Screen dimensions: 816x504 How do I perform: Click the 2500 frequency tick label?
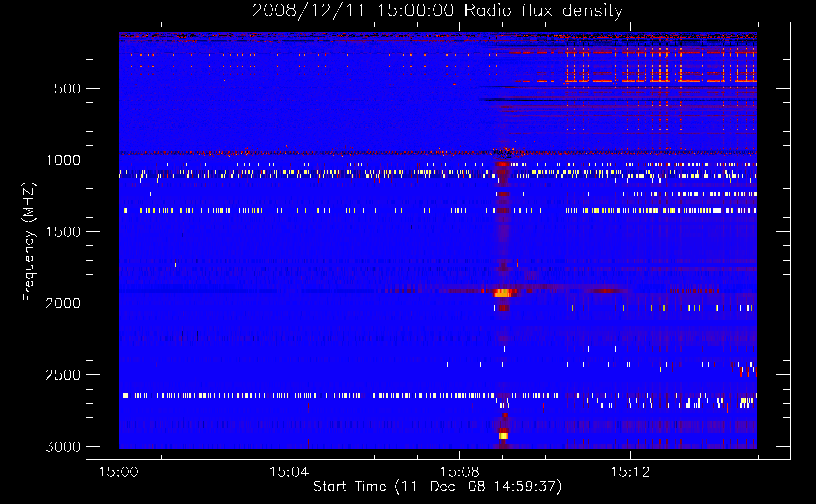(x=63, y=375)
